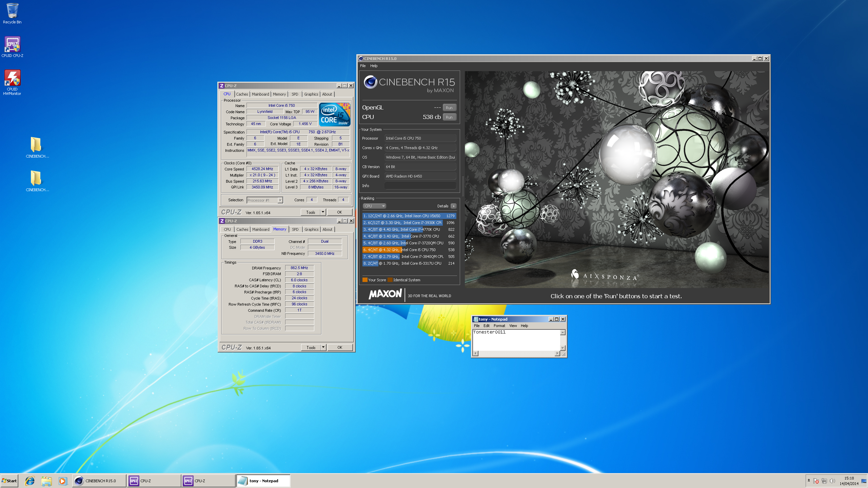Open CPUID CPU-Z desktop shortcut
The height and width of the screenshot is (488, 868).
(12, 47)
